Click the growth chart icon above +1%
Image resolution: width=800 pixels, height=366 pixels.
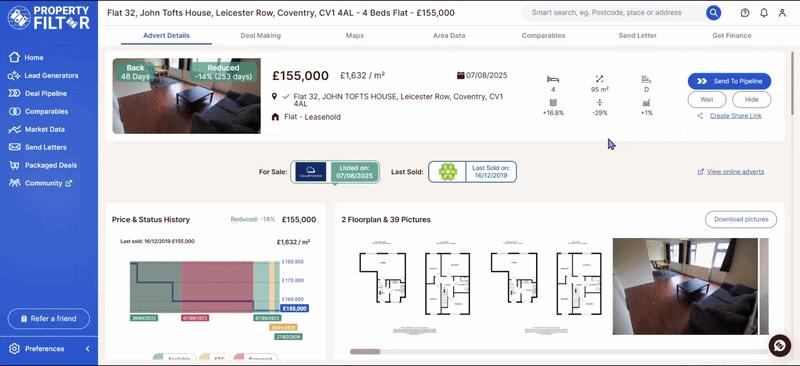coord(646,103)
